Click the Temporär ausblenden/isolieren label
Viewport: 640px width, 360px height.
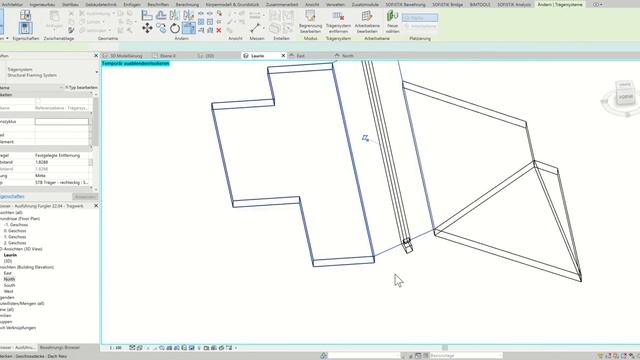click(x=136, y=63)
